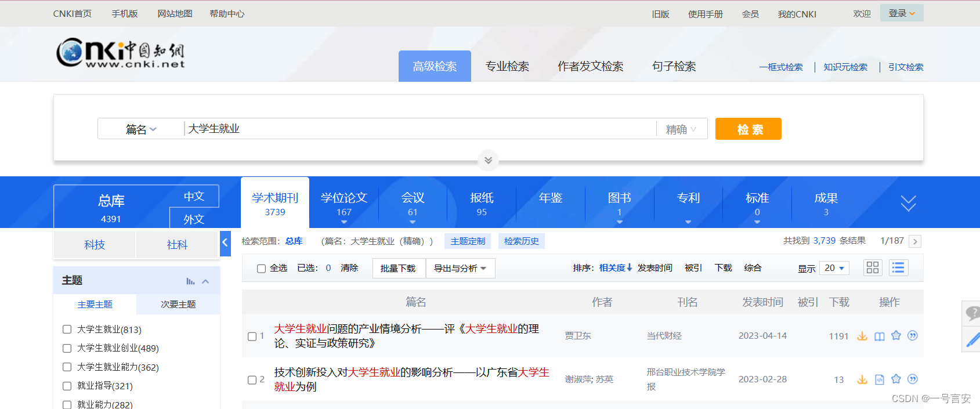Open the 篇名 search field dropdown
This screenshot has width=980, height=409.
pyautogui.click(x=141, y=129)
